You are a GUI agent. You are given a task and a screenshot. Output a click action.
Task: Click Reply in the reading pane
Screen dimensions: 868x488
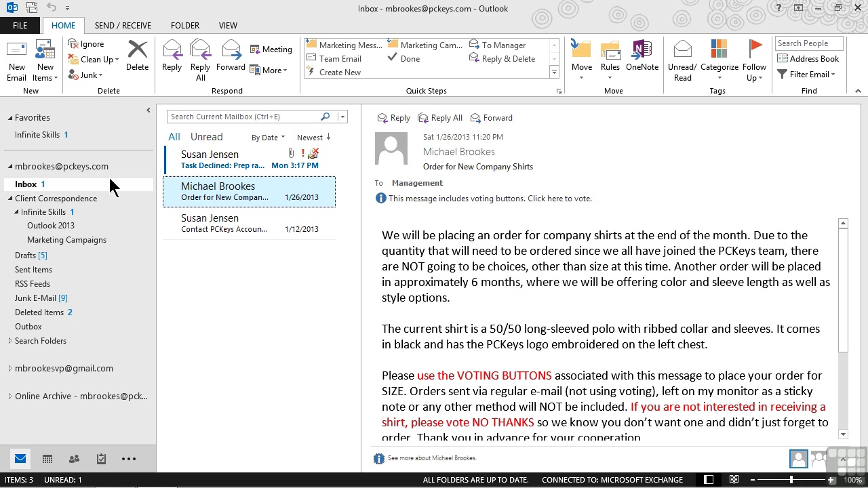click(x=393, y=118)
